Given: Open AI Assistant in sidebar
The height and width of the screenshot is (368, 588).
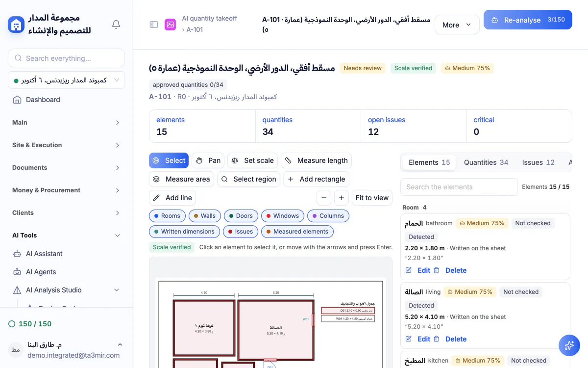Looking at the screenshot, I should [x=66, y=254].
